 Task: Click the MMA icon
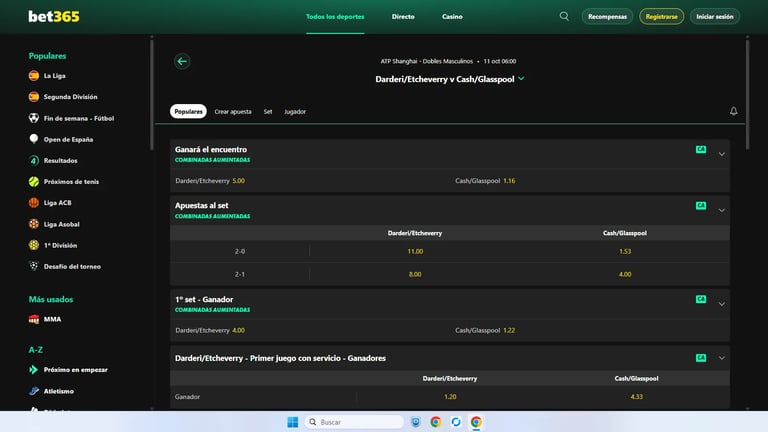34,319
